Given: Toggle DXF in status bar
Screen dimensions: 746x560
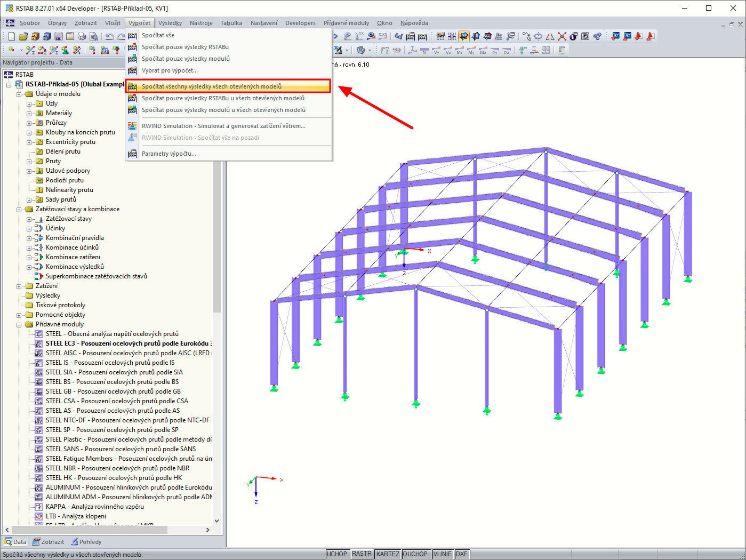Looking at the screenshot, I should coord(461,554).
